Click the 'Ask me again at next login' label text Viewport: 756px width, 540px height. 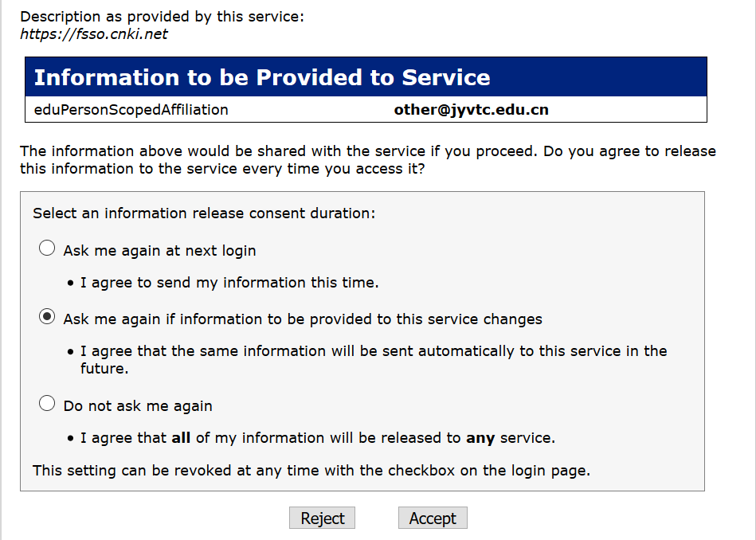pyautogui.click(x=159, y=250)
